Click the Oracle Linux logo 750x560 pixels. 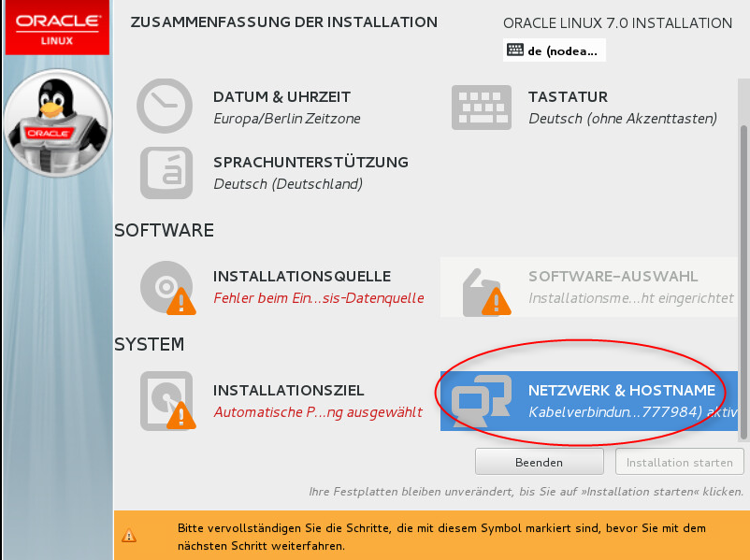57,27
